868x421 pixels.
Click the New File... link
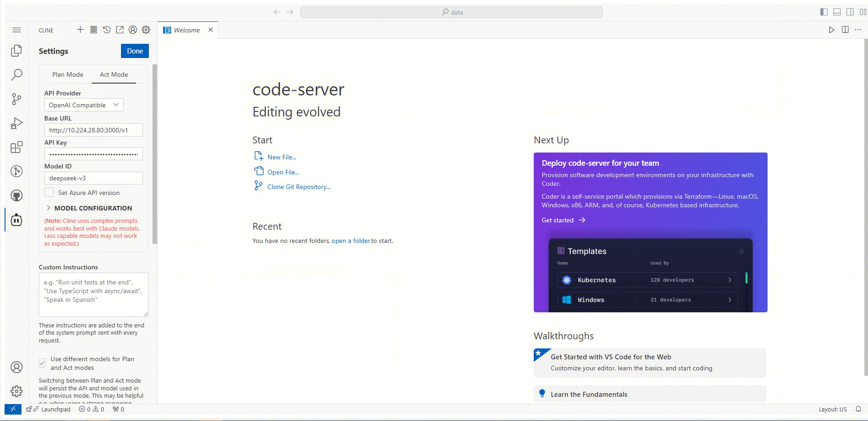[282, 157]
